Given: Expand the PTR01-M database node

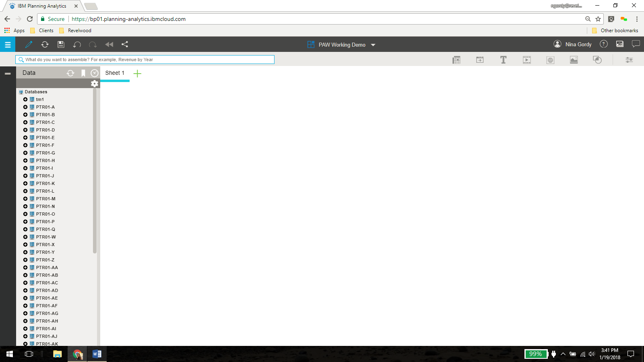Looking at the screenshot, I should (x=25, y=199).
